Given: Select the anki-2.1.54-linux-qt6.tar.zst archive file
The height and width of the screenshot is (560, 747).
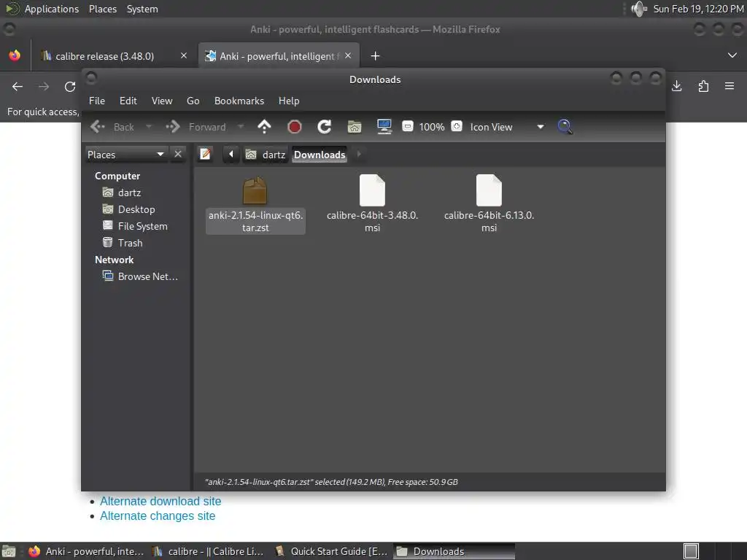Looking at the screenshot, I should [x=255, y=205].
